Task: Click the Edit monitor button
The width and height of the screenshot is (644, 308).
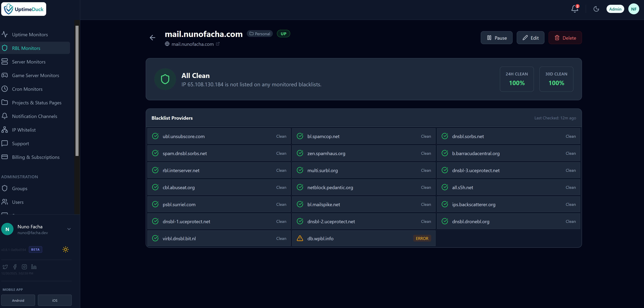Action: tap(530, 38)
